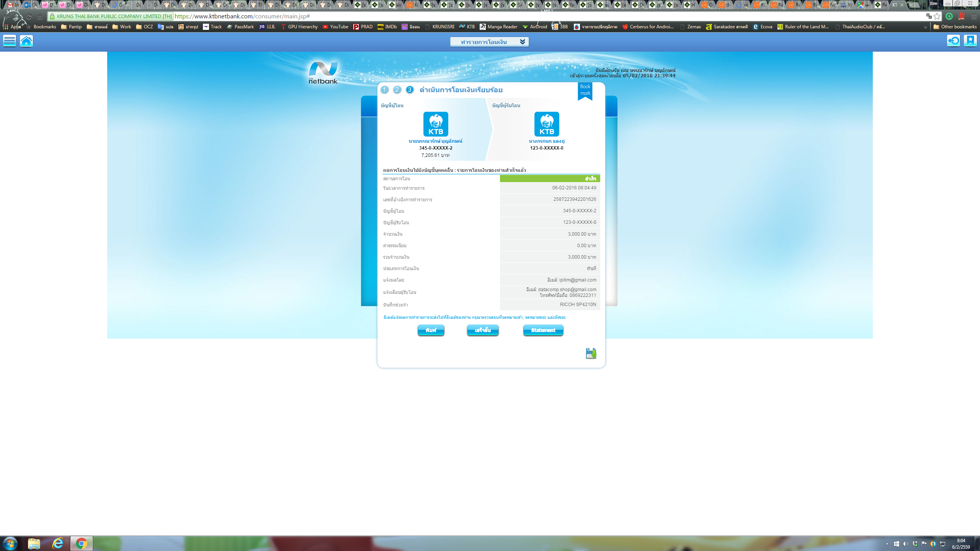Click the recipient's KTB bank logo
980x551 pixels.
tap(546, 124)
